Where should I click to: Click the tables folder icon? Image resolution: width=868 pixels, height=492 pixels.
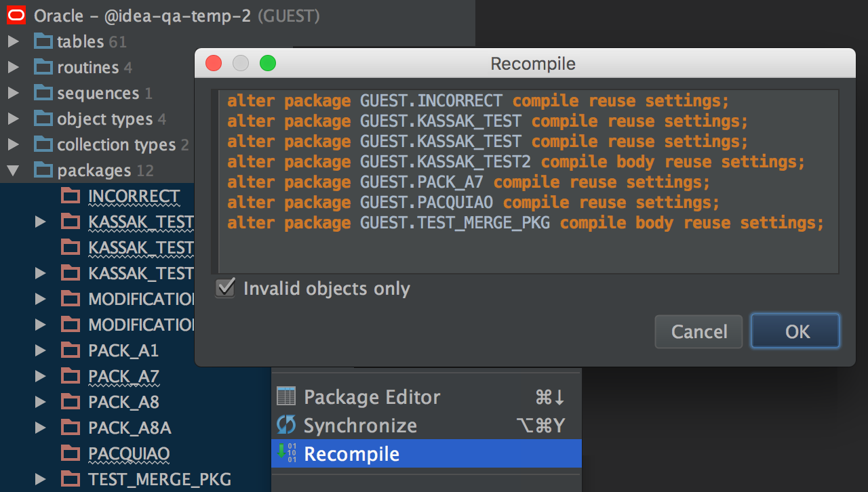click(x=43, y=41)
